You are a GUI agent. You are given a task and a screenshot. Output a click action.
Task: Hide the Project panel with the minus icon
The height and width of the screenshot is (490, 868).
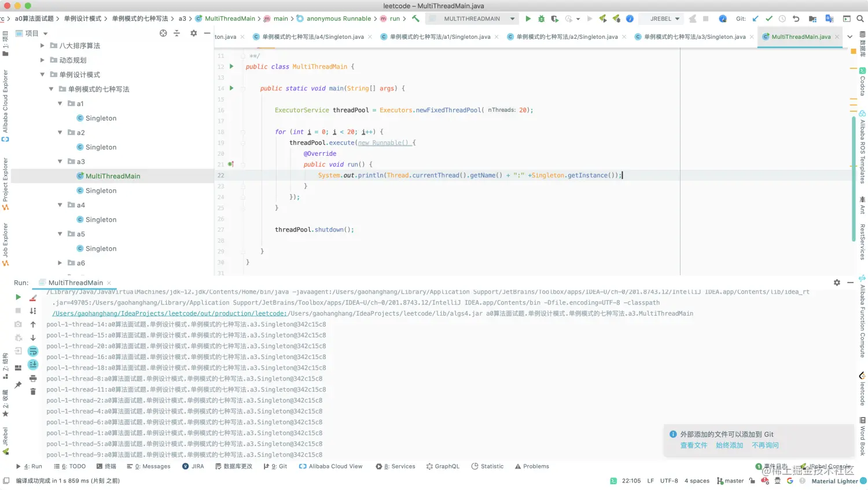(x=207, y=33)
